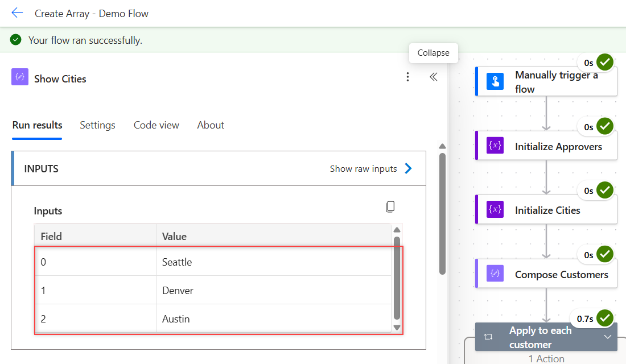This screenshot has height=364, width=626.
Task: Click the manual trigger touch icon
Action: coord(495,81)
